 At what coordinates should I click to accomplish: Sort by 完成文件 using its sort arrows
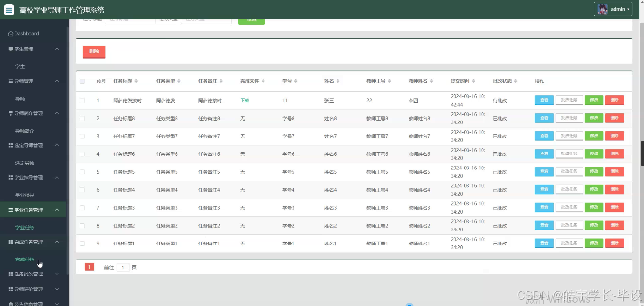263,81
